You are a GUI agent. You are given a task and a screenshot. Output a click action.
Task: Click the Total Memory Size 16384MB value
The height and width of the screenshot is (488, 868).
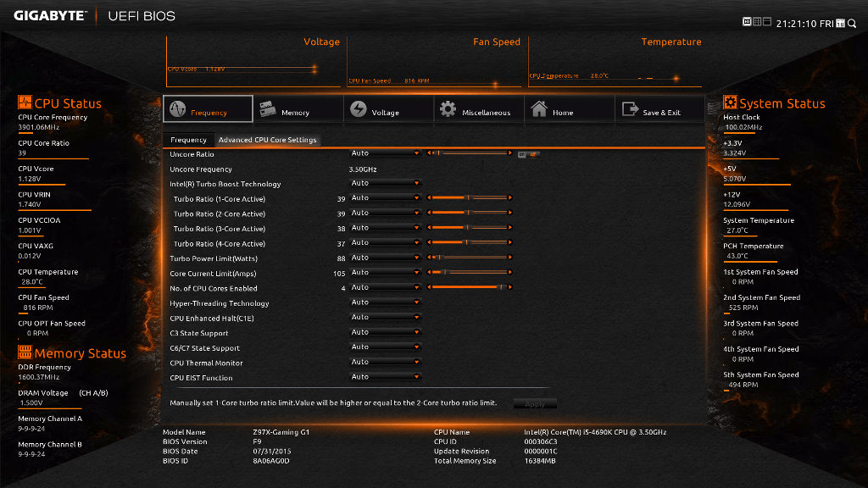[x=540, y=461]
